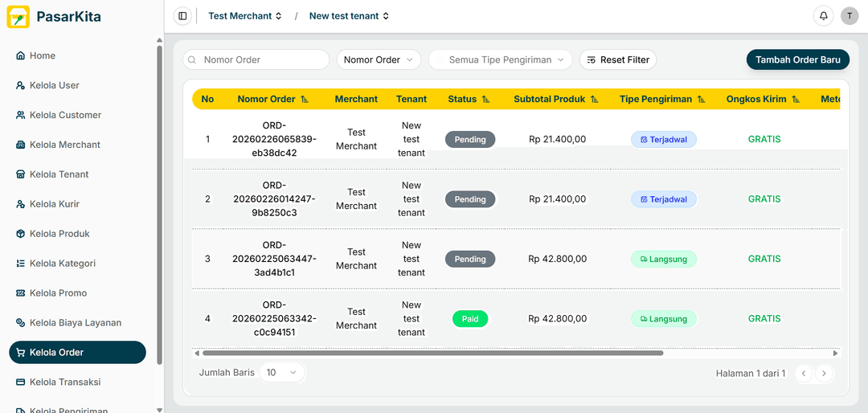The height and width of the screenshot is (413, 868).
Task: Open Kelola Promo section
Action: (x=77, y=292)
